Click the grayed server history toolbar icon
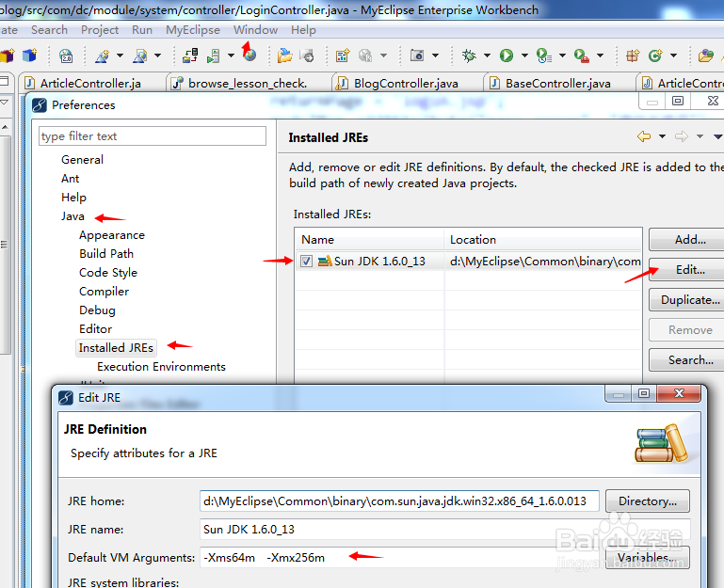The width and height of the screenshot is (724, 588). pos(307,56)
